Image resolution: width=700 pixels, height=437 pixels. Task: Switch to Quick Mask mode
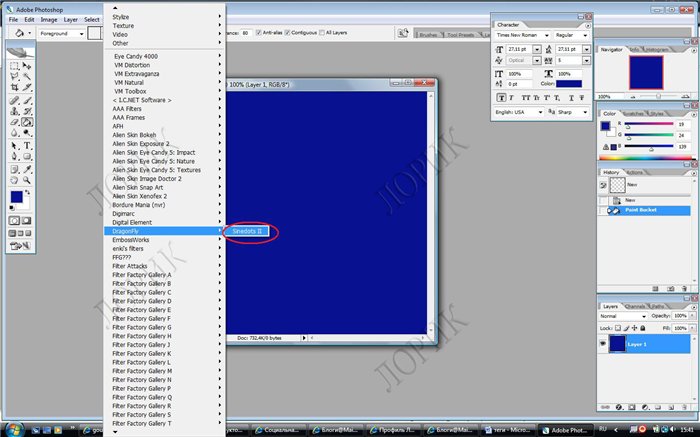27,221
